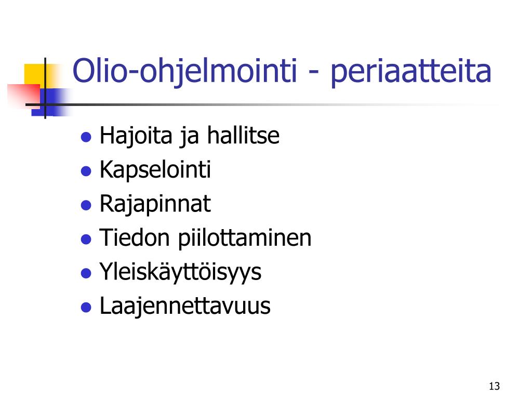Viewport: 532px width, 399px height.
Task: Select the "Yleiskäyttöisyys" bullet text
Action: [x=180, y=272]
